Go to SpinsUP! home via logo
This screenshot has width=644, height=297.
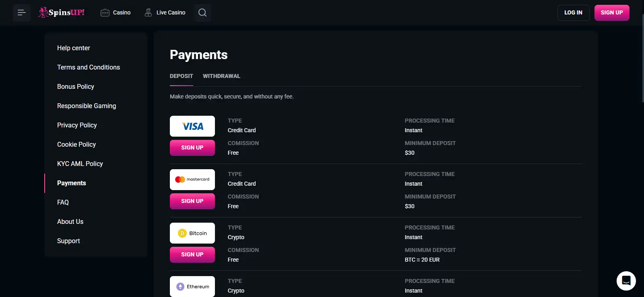pyautogui.click(x=61, y=12)
